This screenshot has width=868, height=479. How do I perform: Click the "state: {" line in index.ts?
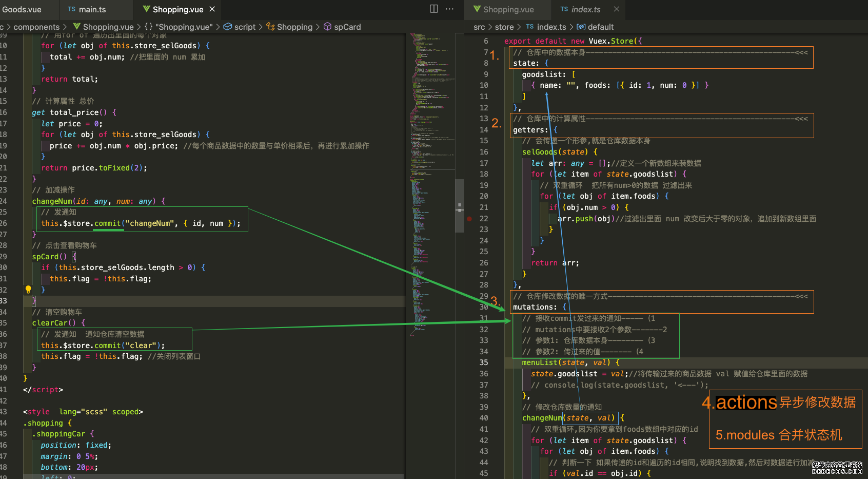pos(531,63)
